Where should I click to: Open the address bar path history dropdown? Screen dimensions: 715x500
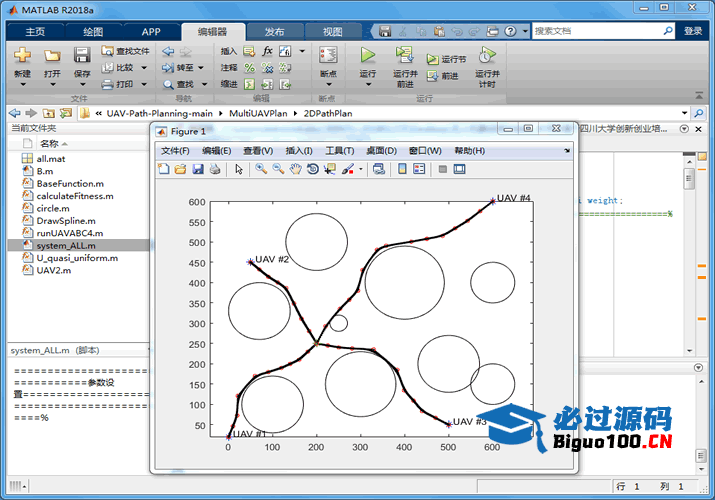pyautogui.click(x=684, y=113)
